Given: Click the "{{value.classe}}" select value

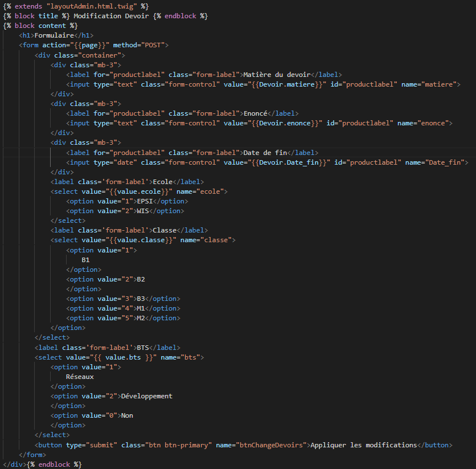Looking at the screenshot, I should 141,240.
